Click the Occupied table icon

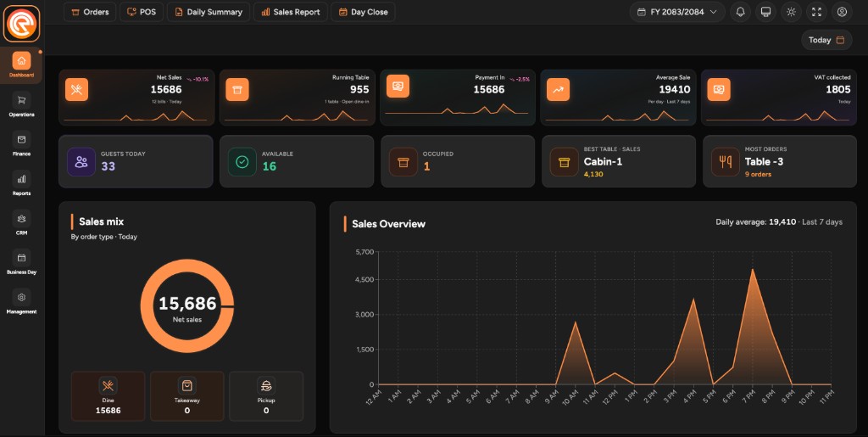point(403,162)
